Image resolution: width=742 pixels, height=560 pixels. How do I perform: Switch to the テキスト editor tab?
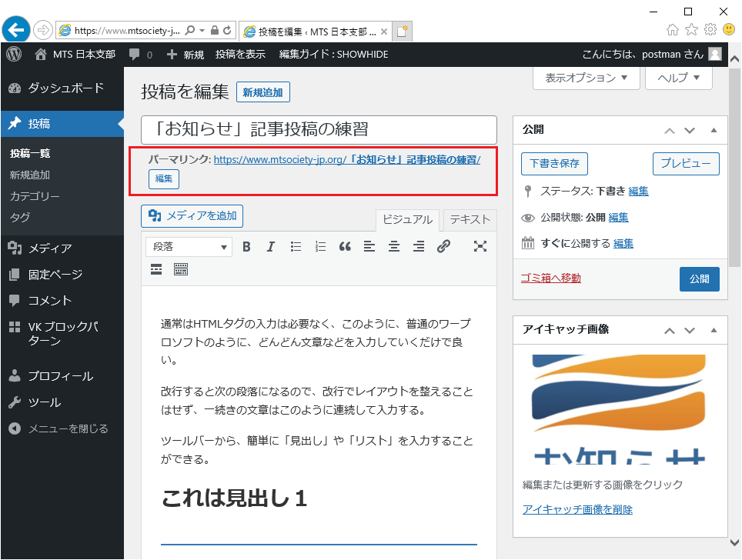pyautogui.click(x=470, y=219)
